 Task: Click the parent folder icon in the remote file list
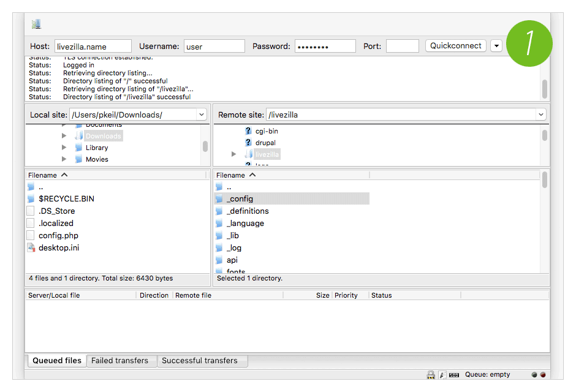tap(219, 187)
